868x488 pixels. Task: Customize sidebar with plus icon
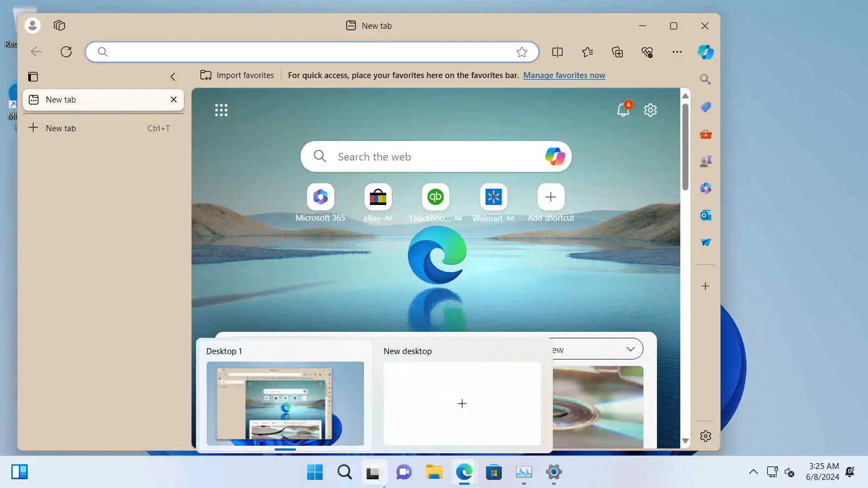coord(705,286)
